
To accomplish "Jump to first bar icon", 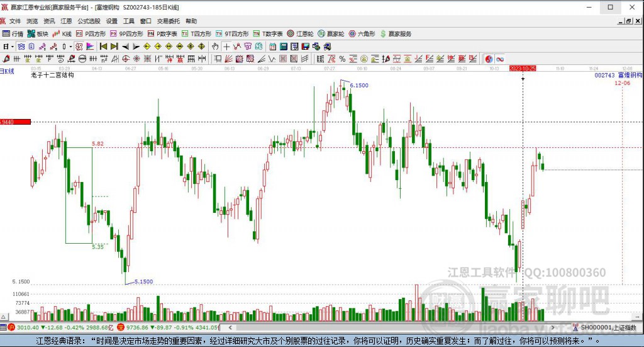I will (103, 47).
